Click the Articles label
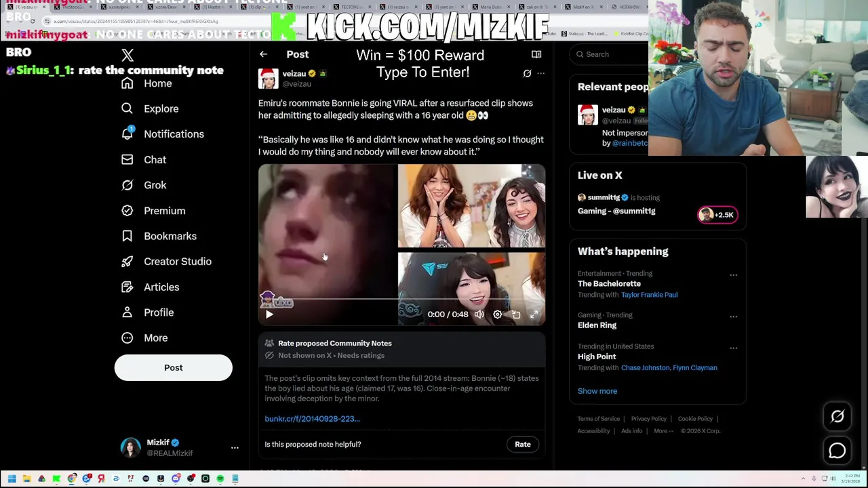Image resolution: width=868 pixels, height=488 pixels. coord(161,287)
